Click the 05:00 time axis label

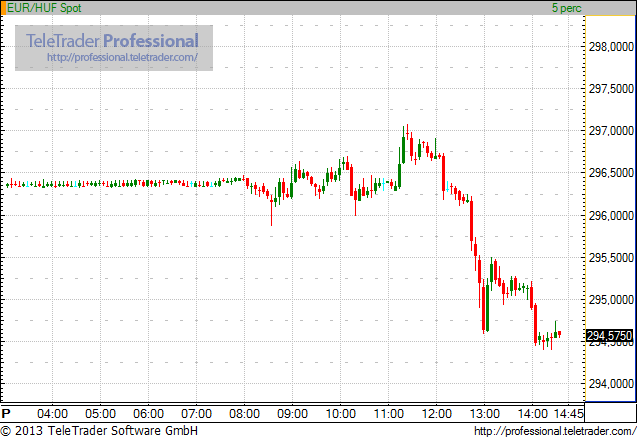(100, 414)
